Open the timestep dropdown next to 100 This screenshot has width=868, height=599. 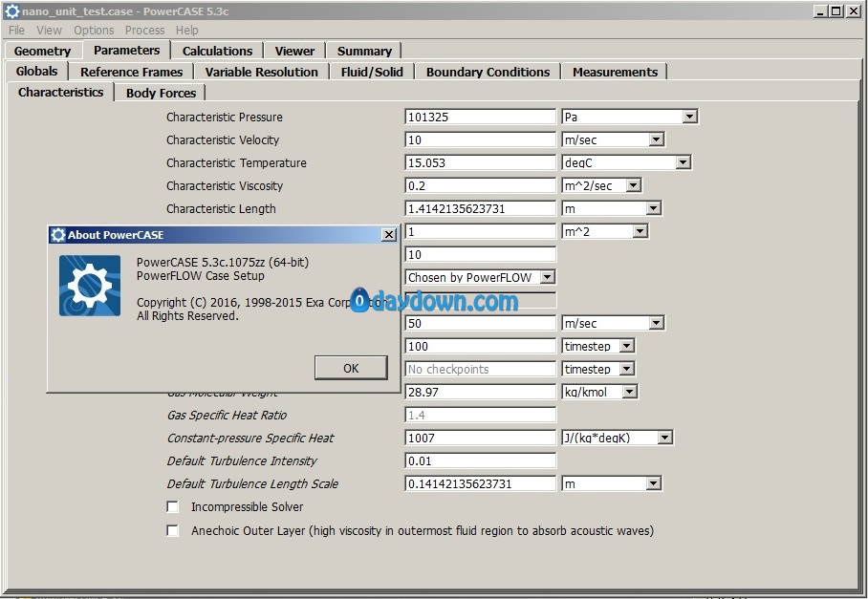pos(627,346)
